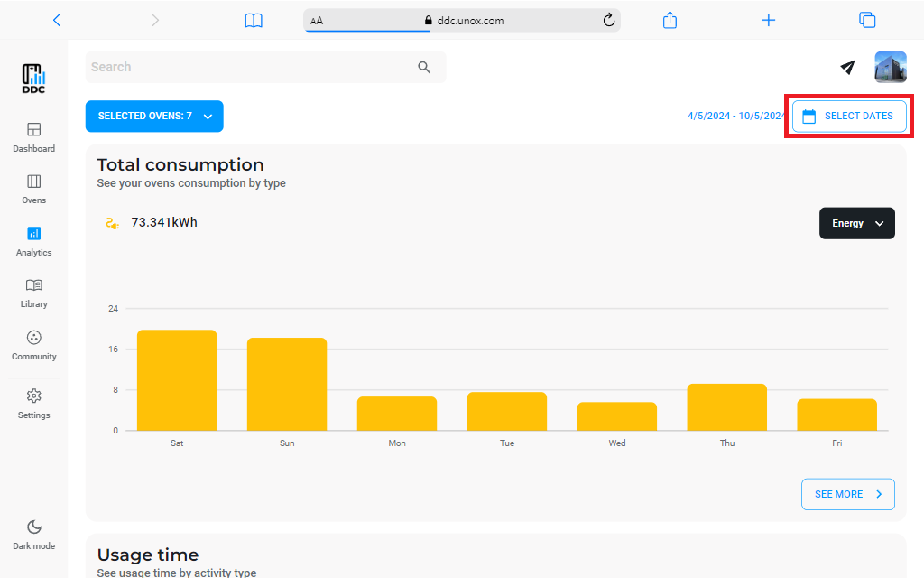This screenshot has width=924, height=578.
Task: Click the search magnifier icon
Action: [424, 68]
